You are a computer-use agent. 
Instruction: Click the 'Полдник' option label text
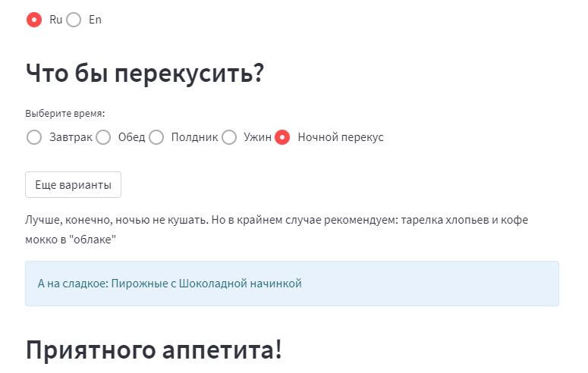194,137
